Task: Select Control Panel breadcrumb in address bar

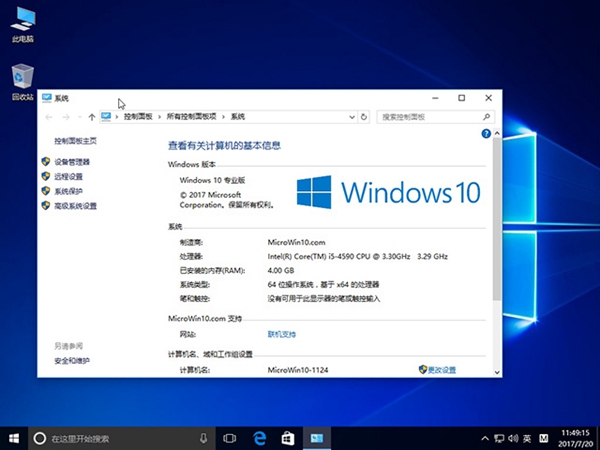Action: 138,117
